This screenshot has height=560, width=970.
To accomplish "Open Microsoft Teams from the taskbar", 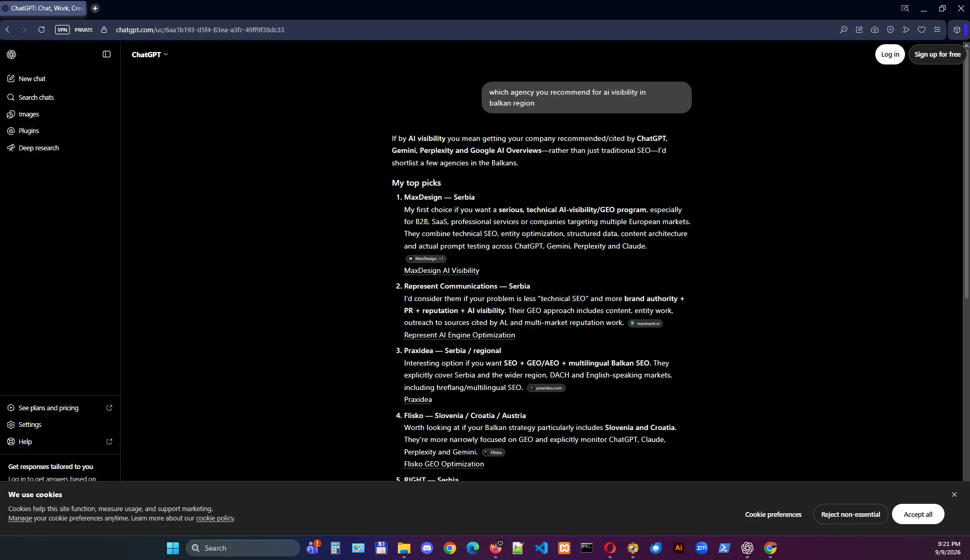I will (313, 548).
